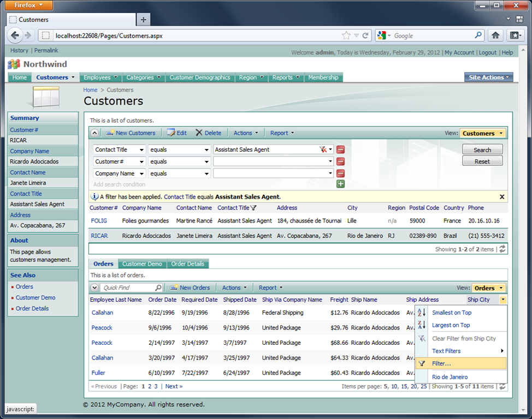Open Site Actions dropdown
532x419 pixels.
pyautogui.click(x=488, y=77)
